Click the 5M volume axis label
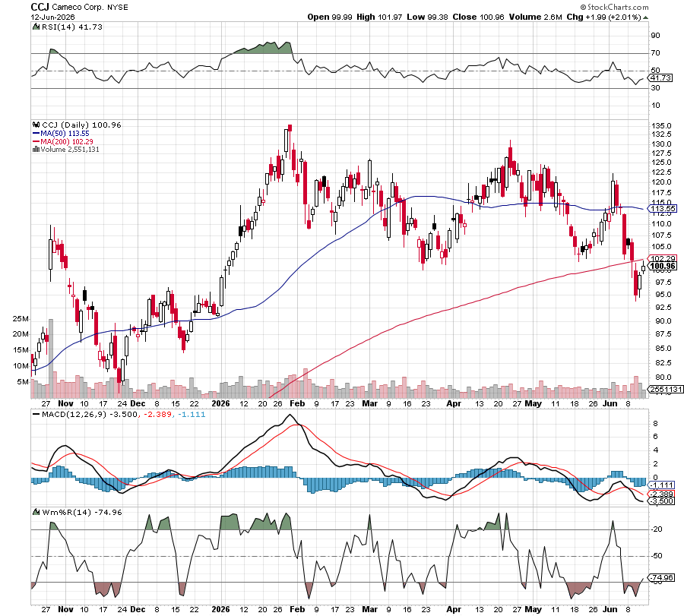This screenshot has width=684, height=616. (23, 382)
